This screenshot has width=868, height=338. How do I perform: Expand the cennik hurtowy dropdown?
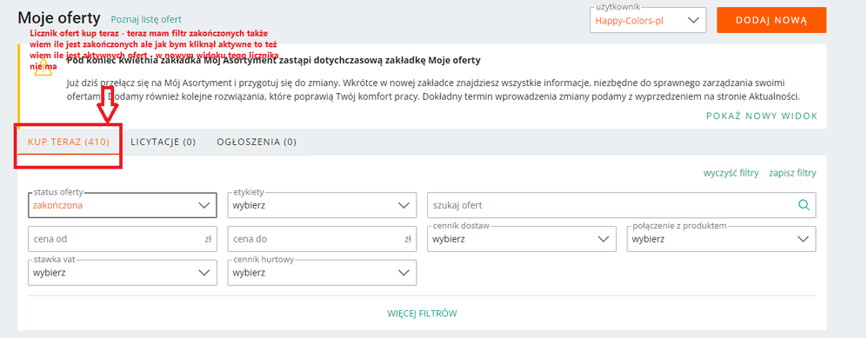pos(322,273)
